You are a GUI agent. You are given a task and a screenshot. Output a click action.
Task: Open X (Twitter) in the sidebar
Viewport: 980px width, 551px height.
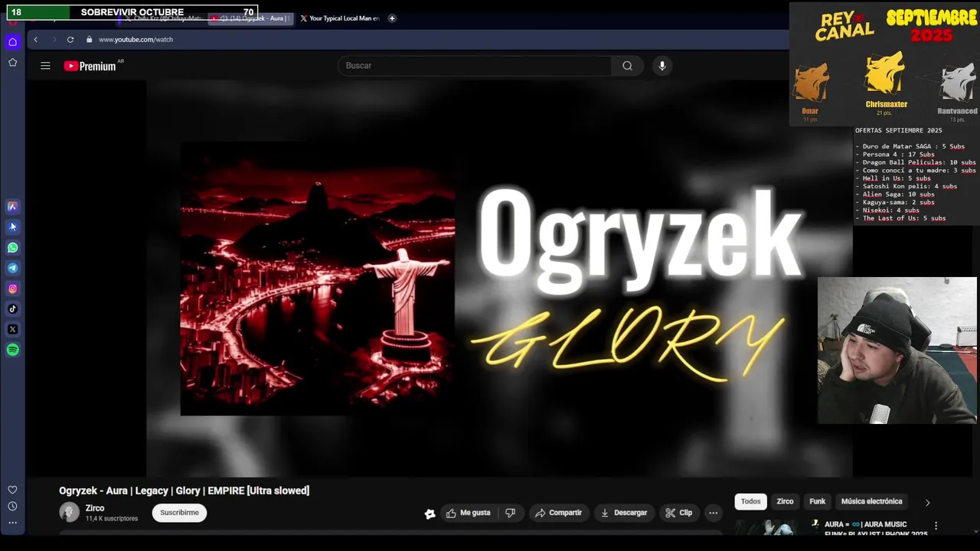click(12, 330)
